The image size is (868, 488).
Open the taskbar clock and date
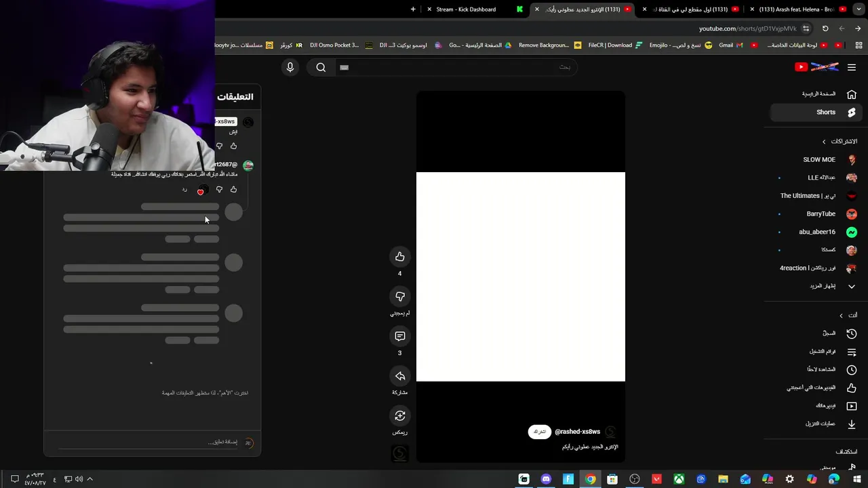[x=35, y=479]
